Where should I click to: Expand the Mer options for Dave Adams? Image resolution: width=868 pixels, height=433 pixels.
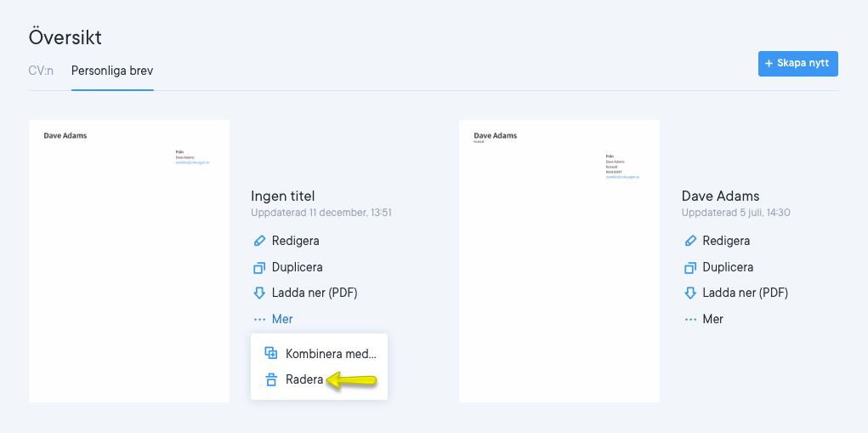704,319
